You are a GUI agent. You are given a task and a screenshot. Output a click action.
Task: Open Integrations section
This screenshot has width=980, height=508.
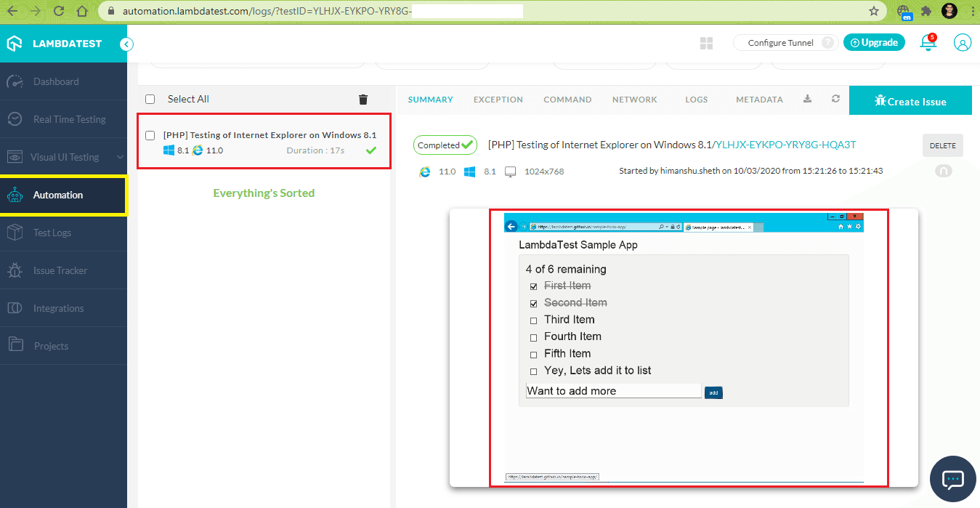point(63,308)
